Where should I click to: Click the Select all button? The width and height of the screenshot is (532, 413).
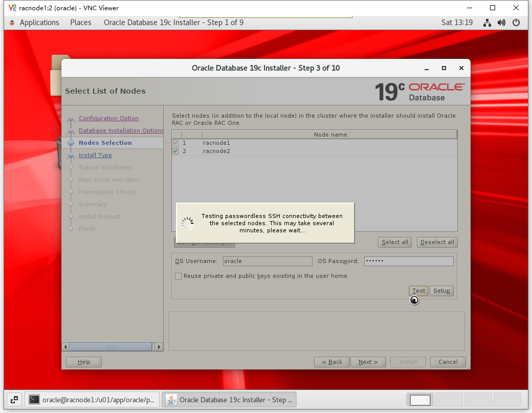click(x=395, y=242)
